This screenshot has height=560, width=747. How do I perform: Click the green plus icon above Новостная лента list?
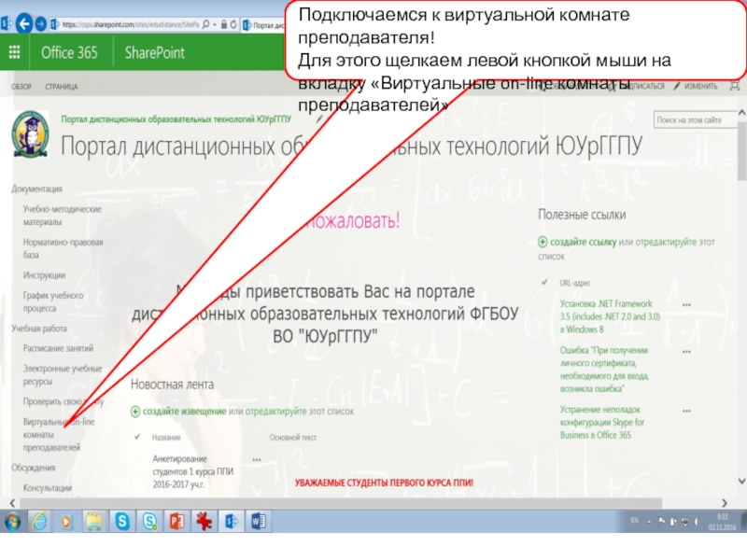tap(135, 411)
